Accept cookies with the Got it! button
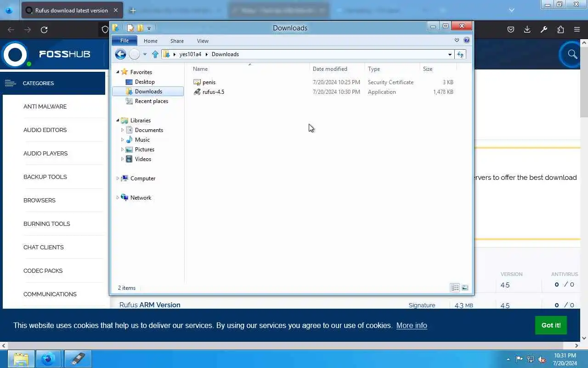This screenshot has height=368, width=588. pyautogui.click(x=551, y=325)
